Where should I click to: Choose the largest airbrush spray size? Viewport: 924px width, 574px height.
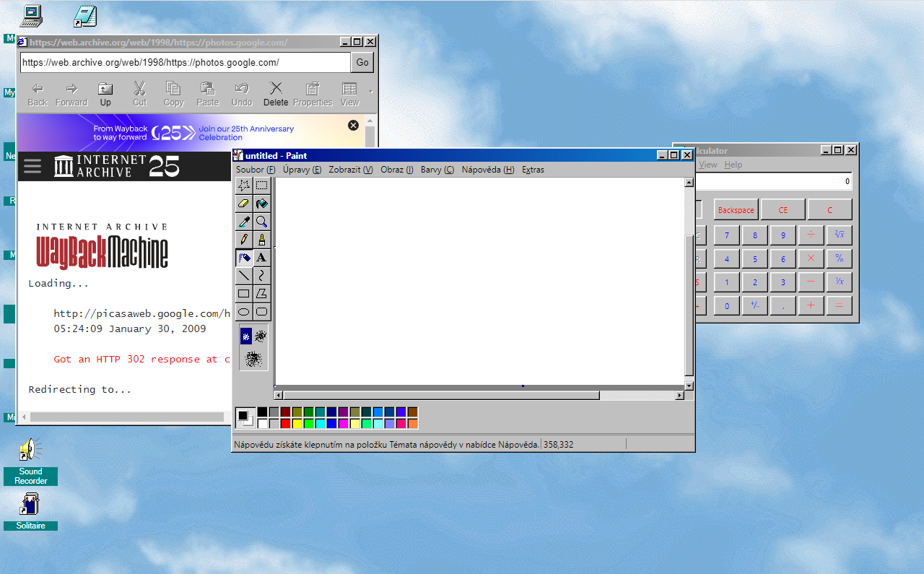click(x=253, y=358)
